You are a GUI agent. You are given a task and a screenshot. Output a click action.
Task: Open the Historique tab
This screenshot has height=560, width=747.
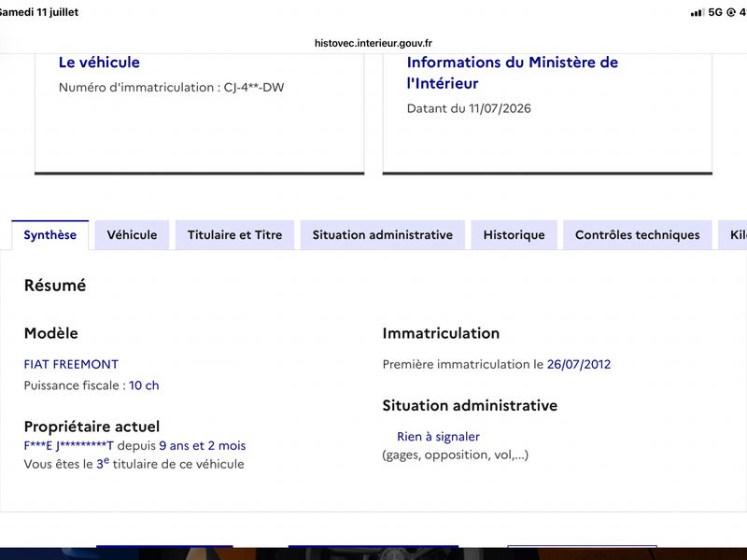(514, 235)
